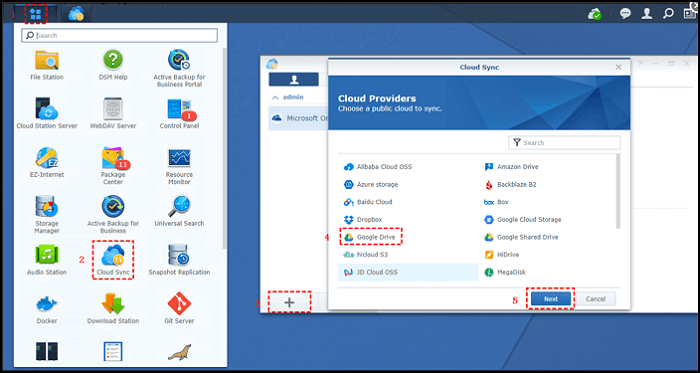
Task: Select Backblaze B2 provider
Action: 510,184
